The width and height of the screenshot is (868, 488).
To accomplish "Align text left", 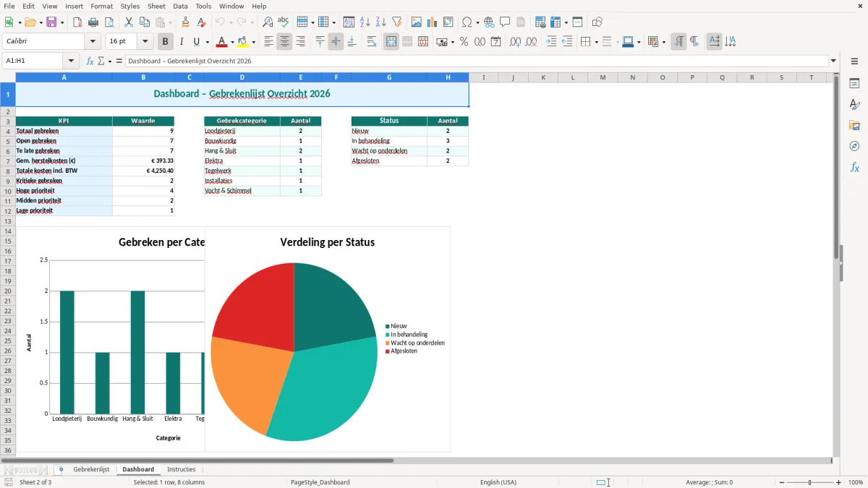I will (x=269, y=42).
